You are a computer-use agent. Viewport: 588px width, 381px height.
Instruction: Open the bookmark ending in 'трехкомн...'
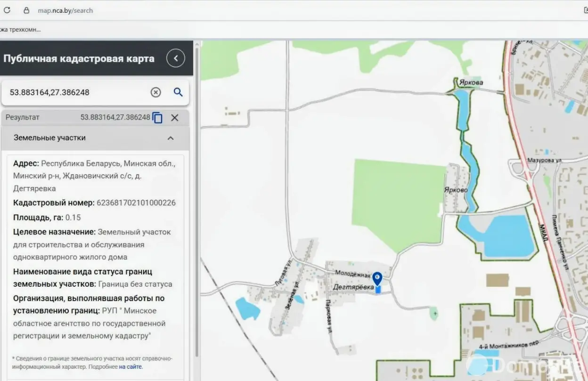tap(21, 29)
